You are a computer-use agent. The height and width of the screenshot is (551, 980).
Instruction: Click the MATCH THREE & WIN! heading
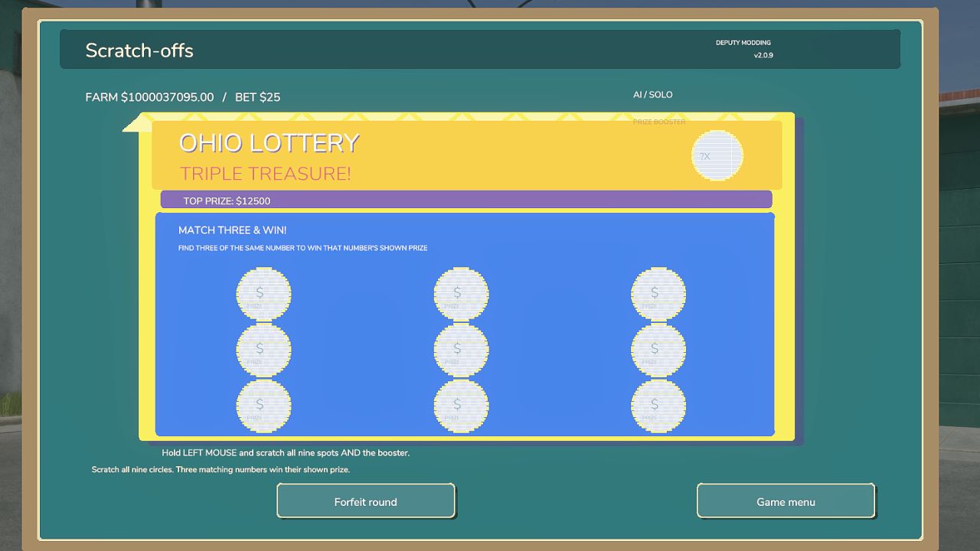pyautogui.click(x=233, y=230)
